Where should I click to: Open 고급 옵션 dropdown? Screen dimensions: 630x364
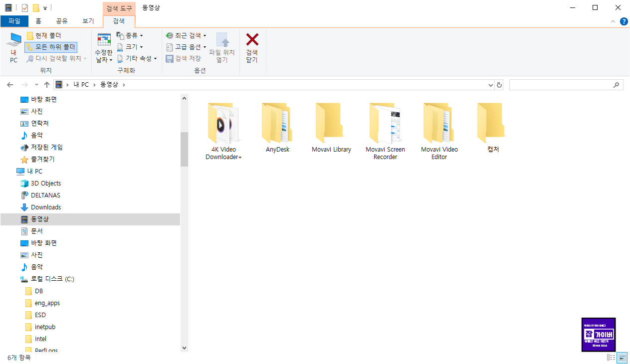tap(186, 47)
